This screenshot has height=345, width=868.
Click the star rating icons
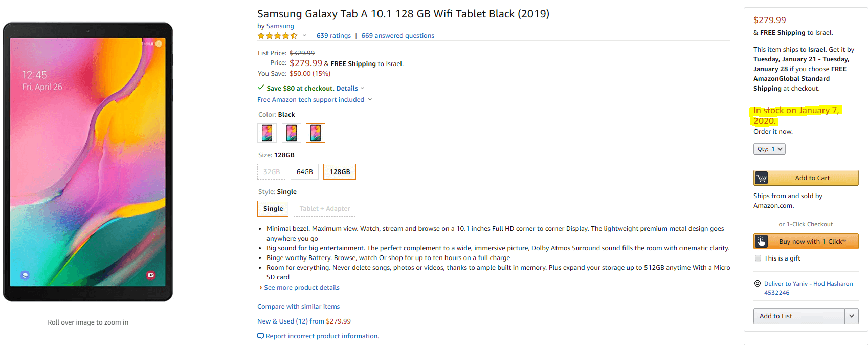pos(277,36)
